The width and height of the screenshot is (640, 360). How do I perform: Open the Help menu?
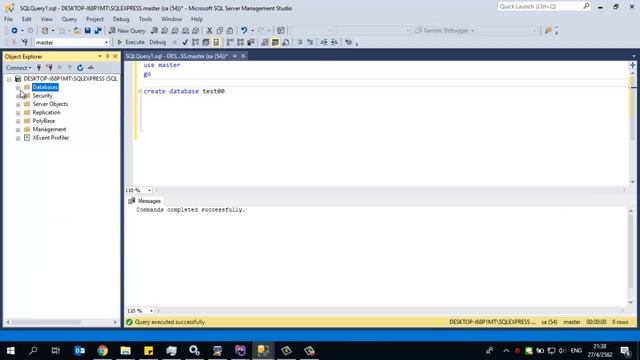[197, 19]
